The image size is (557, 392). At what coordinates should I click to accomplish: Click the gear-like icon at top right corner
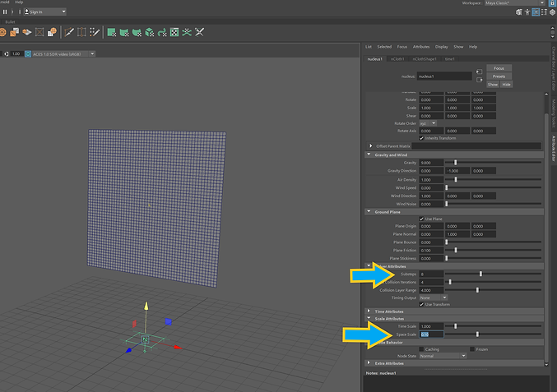pos(552,12)
